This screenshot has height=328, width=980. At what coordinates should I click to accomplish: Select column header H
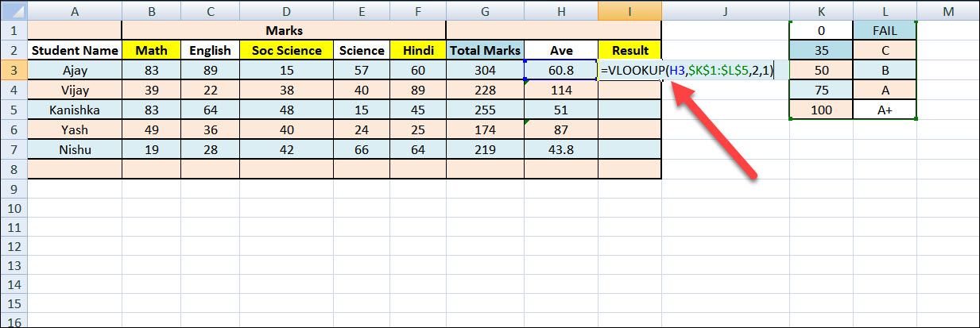click(560, 11)
